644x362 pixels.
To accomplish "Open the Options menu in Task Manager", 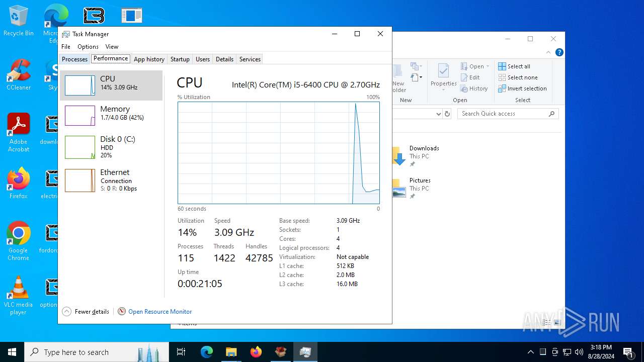I will click(88, 47).
